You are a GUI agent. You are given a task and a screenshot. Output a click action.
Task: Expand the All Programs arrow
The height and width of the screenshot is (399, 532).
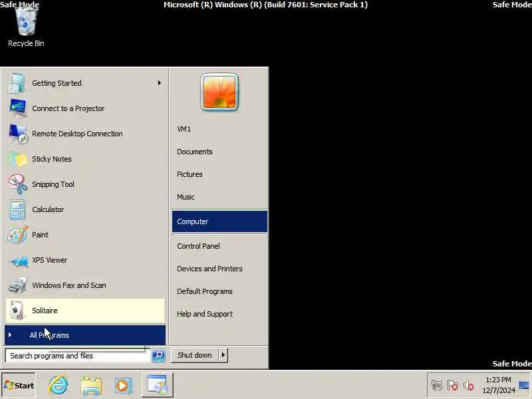click(x=10, y=335)
